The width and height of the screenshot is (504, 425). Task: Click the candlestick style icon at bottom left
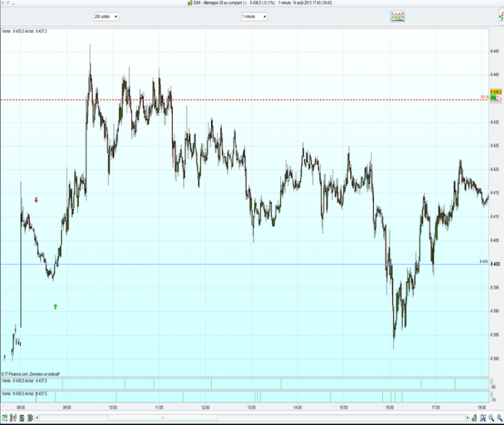pos(13,418)
